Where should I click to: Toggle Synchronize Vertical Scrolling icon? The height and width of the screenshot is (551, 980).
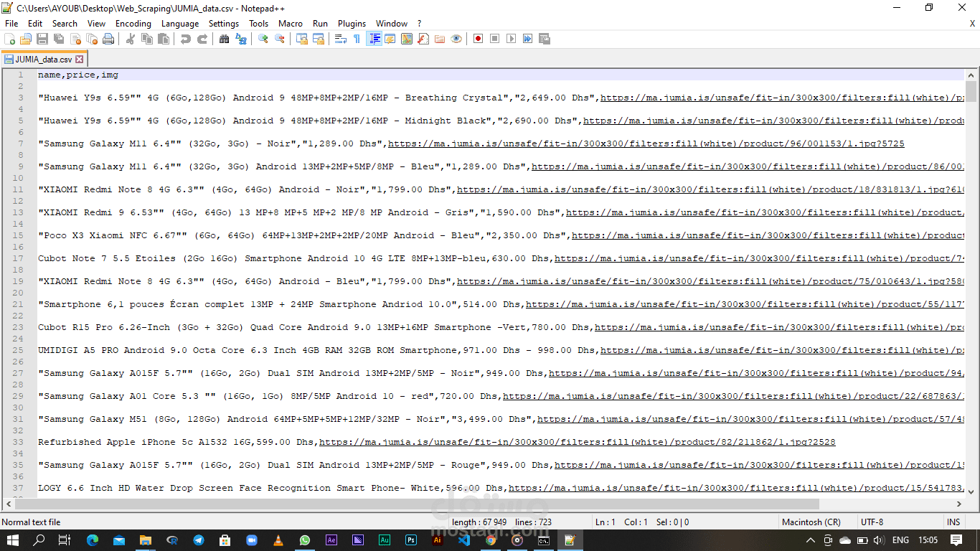tap(302, 39)
